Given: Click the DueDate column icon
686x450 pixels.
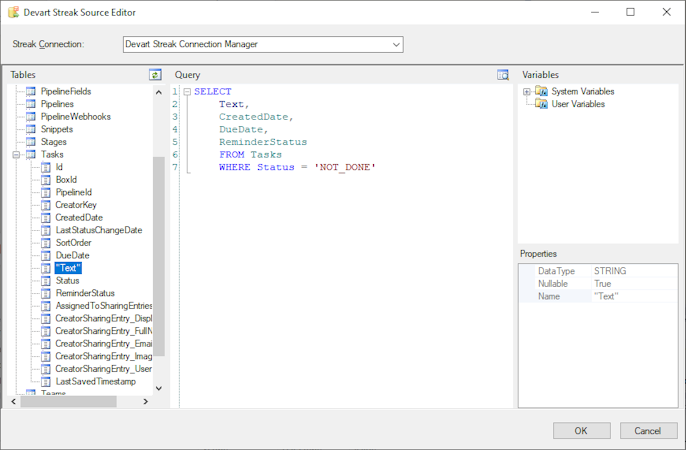Looking at the screenshot, I should click(x=46, y=256).
